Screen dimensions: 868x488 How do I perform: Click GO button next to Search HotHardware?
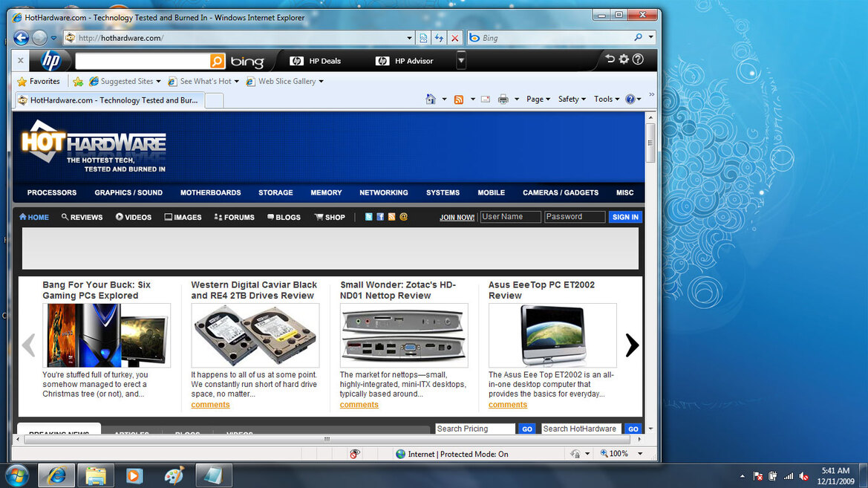point(633,429)
